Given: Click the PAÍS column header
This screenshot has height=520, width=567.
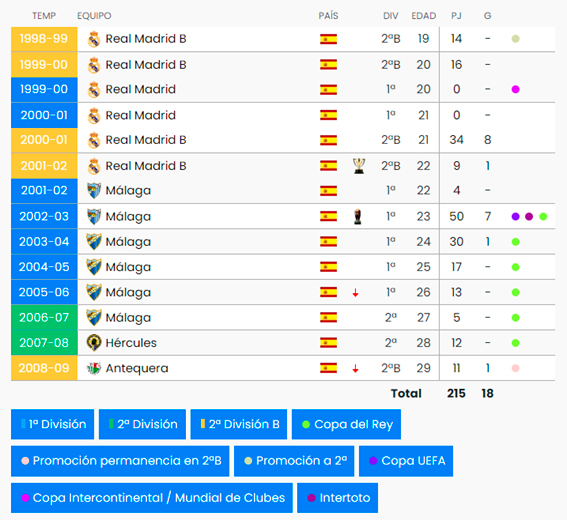Looking at the screenshot, I should (328, 16).
